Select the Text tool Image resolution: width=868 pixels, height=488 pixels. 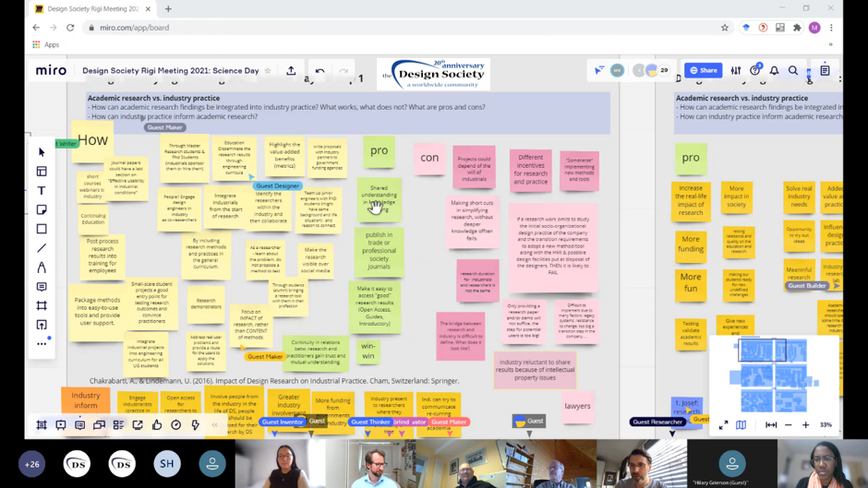click(x=42, y=190)
